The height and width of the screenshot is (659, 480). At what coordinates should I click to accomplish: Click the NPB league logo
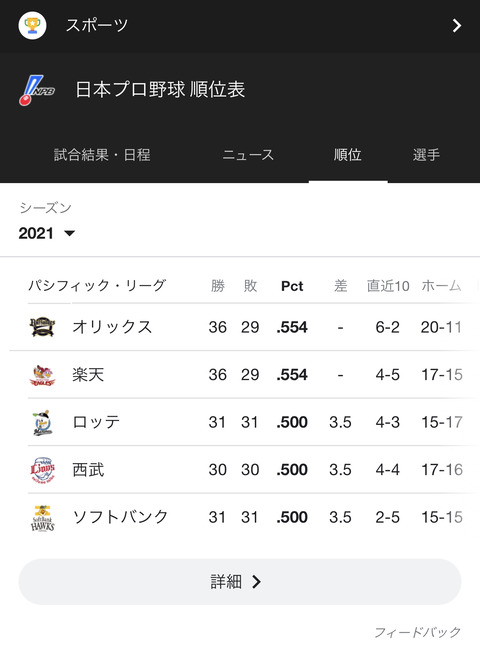(37, 90)
